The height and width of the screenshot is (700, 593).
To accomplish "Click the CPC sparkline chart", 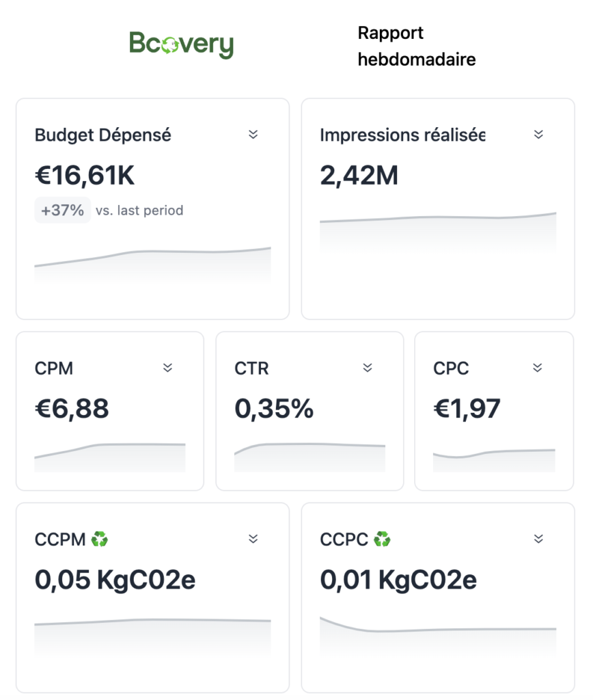I will (x=494, y=460).
